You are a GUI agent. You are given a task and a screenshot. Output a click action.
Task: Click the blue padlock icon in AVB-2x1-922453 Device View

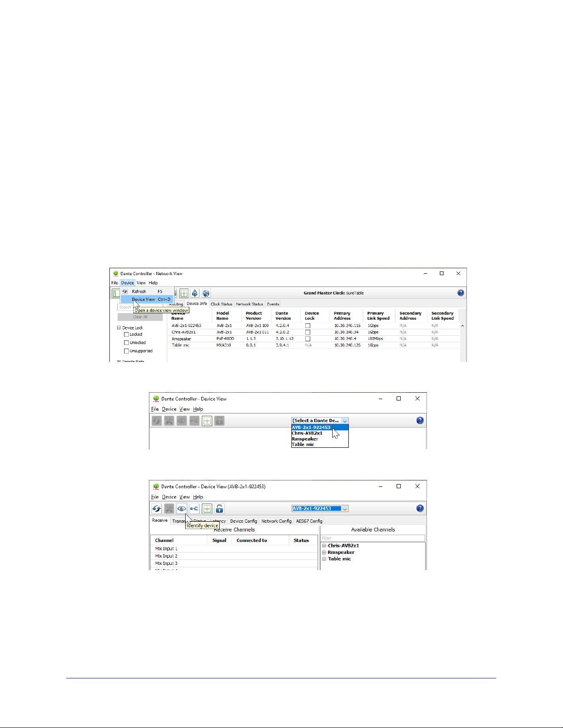coord(219,508)
